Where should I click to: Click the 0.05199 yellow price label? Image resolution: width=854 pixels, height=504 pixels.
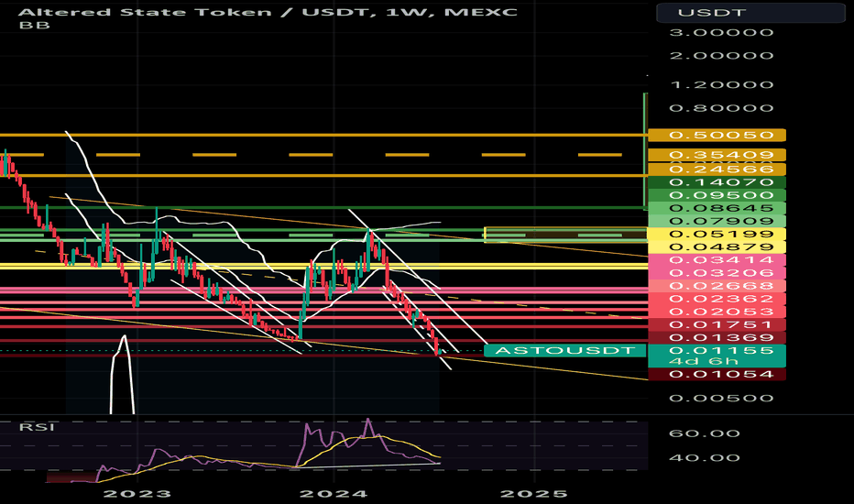point(717,235)
